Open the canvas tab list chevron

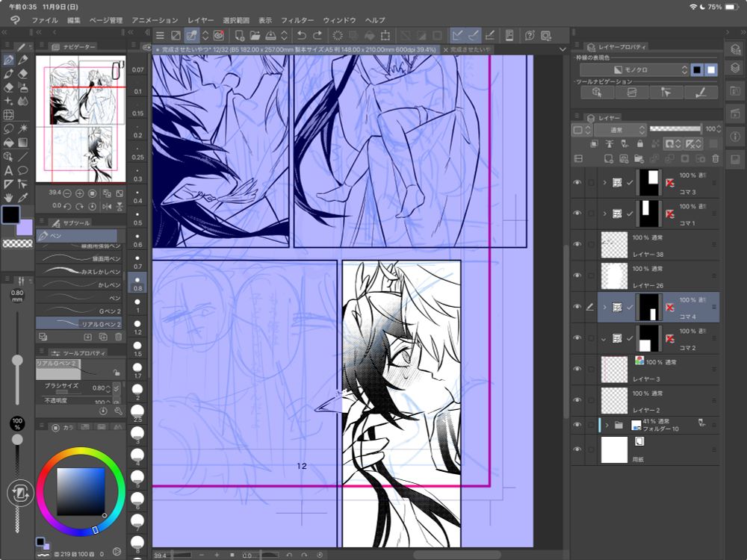562,49
